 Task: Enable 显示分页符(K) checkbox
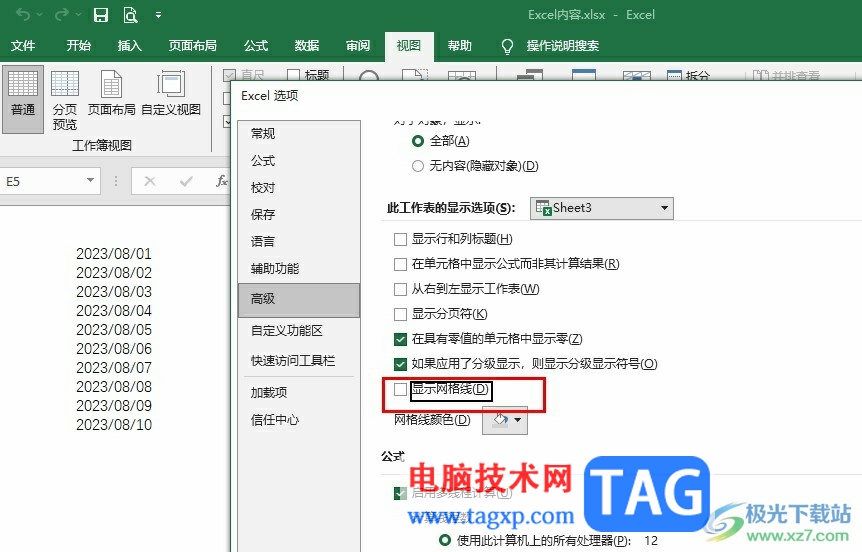[400, 314]
